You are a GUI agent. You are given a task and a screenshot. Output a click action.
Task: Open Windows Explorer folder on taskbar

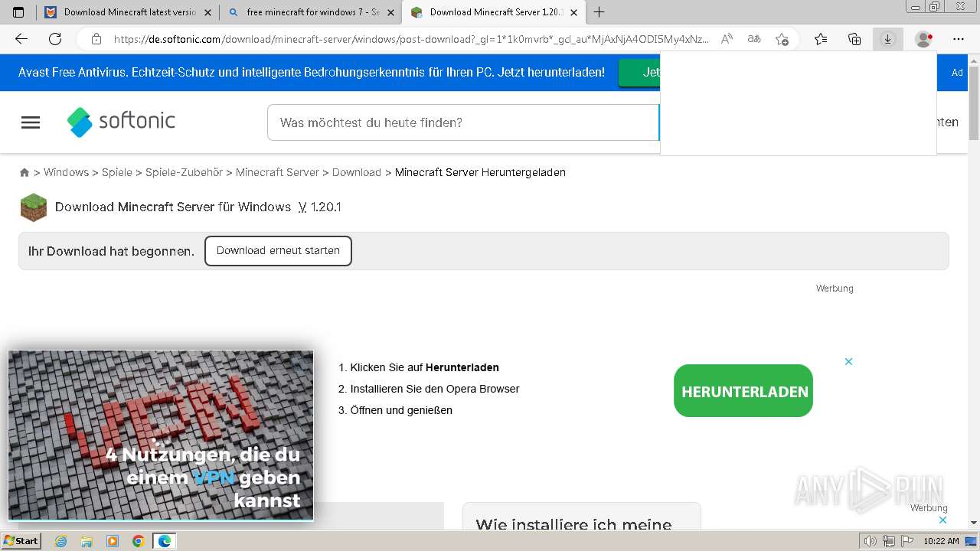coord(87,541)
